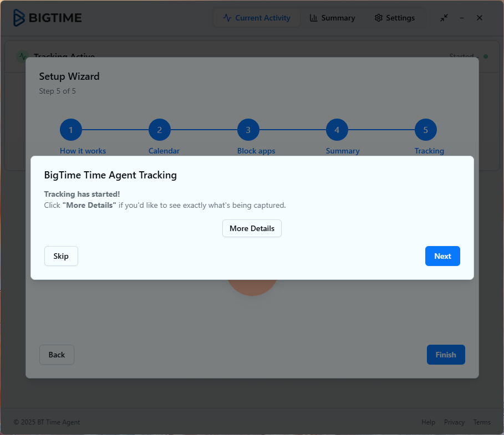Select step 1 circle How it works
504x435 pixels.
pyautogui.click(x=71, y=130)
